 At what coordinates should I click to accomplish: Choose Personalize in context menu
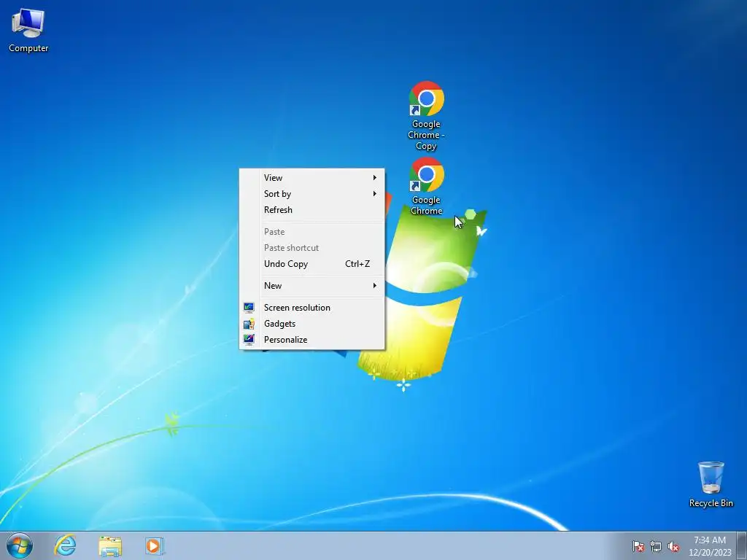(x=312, y=340)
